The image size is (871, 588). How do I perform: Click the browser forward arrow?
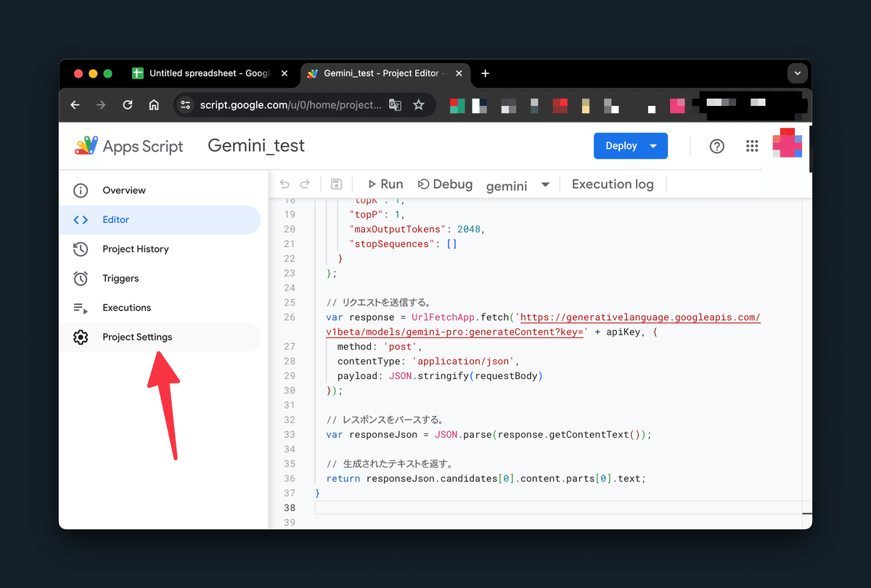point(101,105)
